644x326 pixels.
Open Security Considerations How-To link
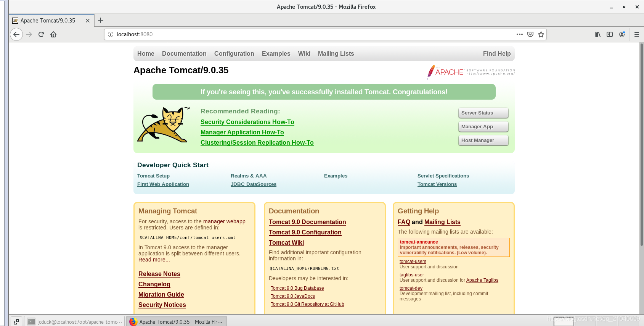[x=247, y=122]
